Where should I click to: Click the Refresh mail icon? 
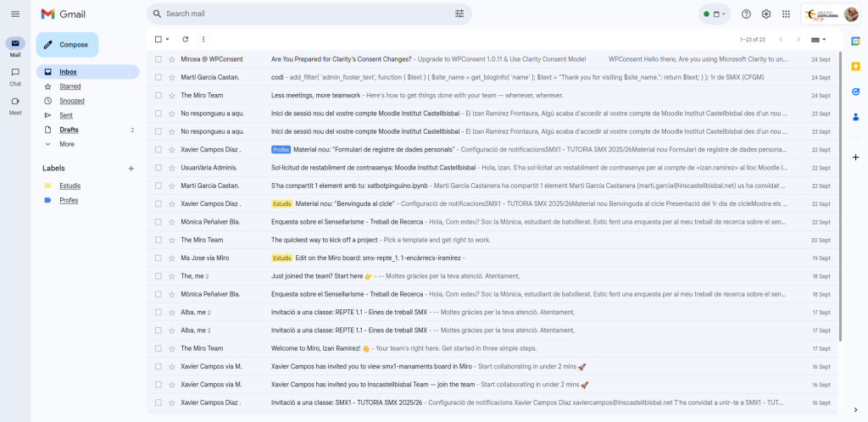[185, 39]
